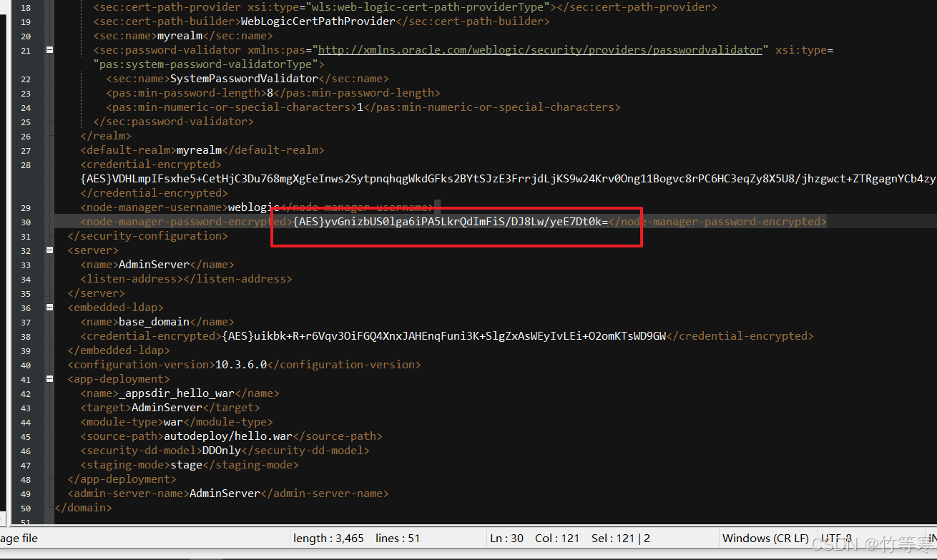Click the DDOnly security-dd-model value
937x560 pixels.
point(222,451)
